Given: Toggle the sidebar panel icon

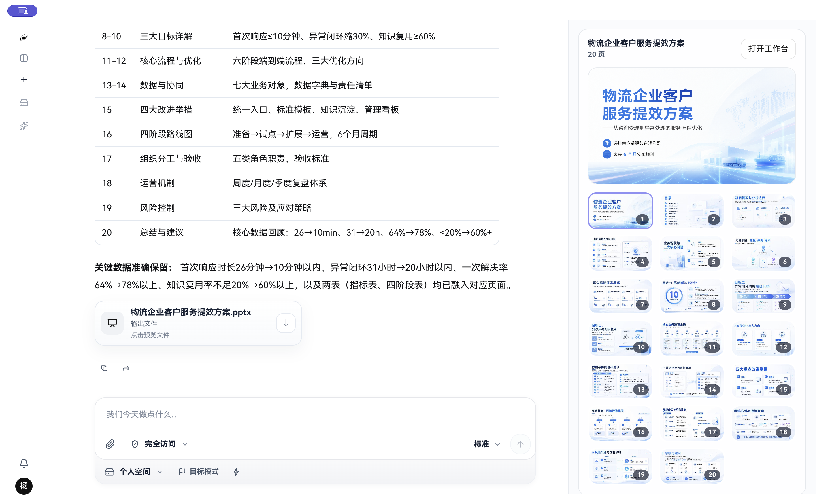Looking at the screenshot, I should point(24,58).
